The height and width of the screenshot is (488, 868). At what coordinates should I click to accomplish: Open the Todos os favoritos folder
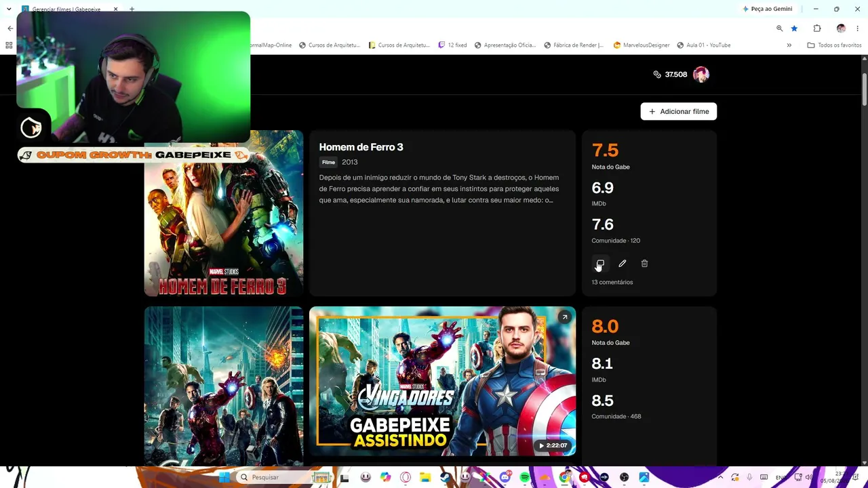click(x=834, y=45)
